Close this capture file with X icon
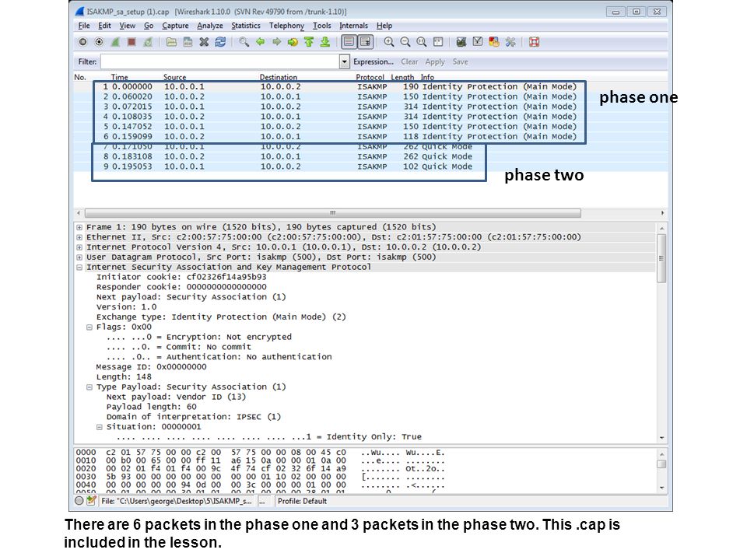This screenshot has width=747, height=560. 204,42
